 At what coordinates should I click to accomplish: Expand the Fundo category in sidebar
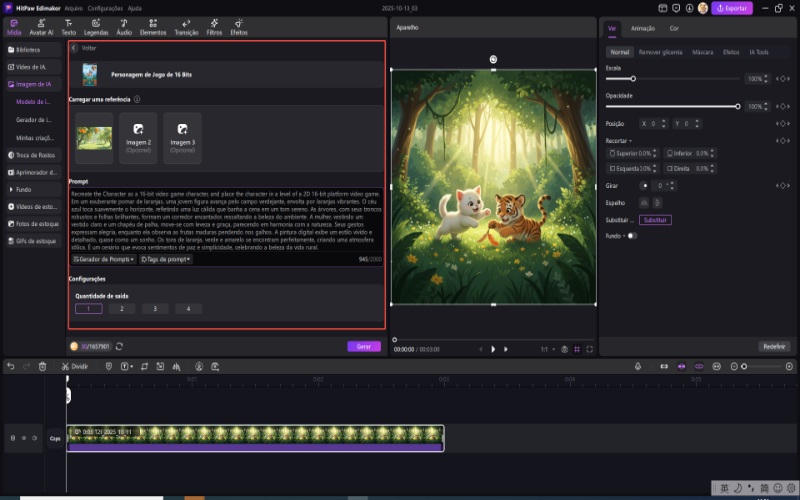tap(23, 189)
